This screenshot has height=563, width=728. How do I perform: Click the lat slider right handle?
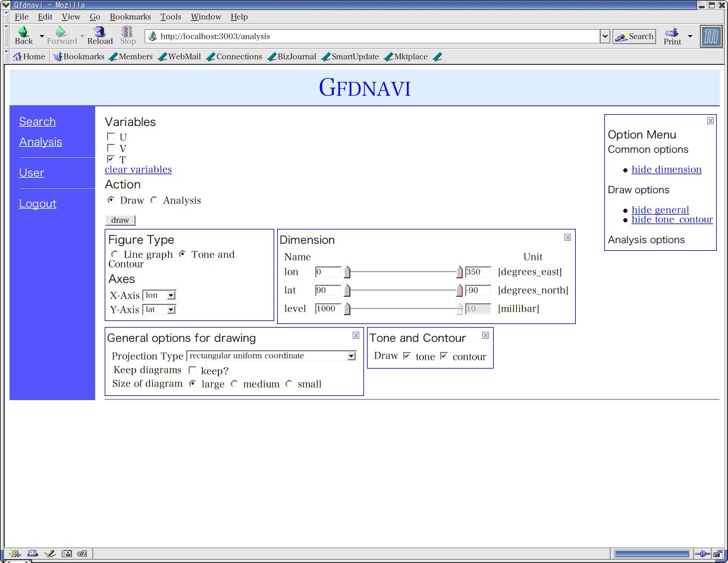coord(459,291)
